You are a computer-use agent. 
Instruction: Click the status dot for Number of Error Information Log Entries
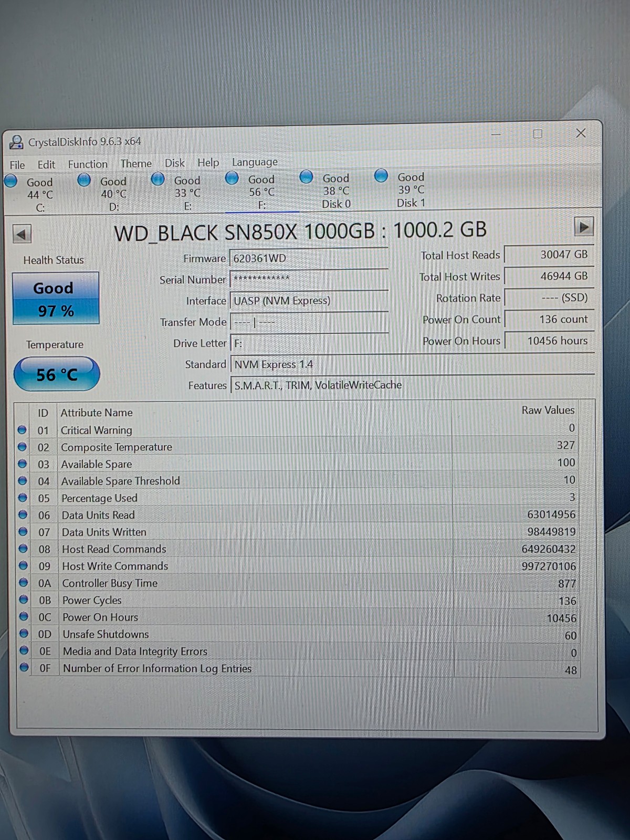24,668
